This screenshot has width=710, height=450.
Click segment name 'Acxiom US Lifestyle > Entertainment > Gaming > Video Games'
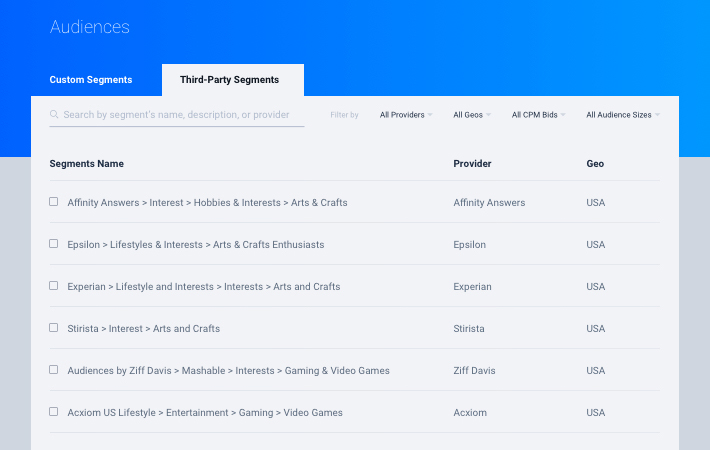(205, 412)
